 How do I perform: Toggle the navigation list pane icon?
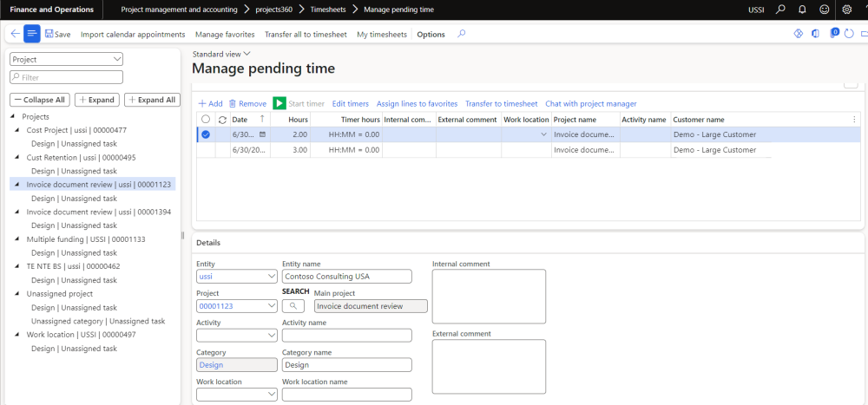click(32, 34)
